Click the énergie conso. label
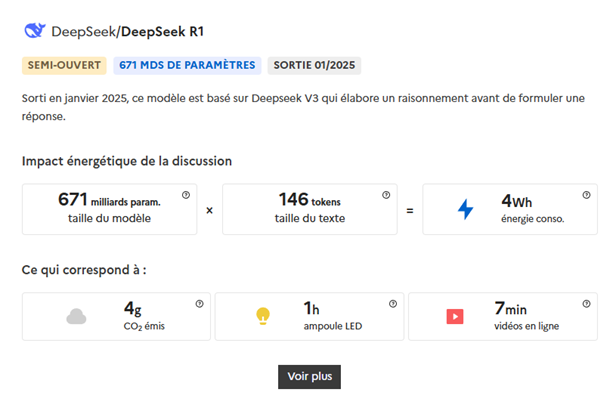Image resolution: width=616 pixels, height=411 pixels. pos(533,219)
